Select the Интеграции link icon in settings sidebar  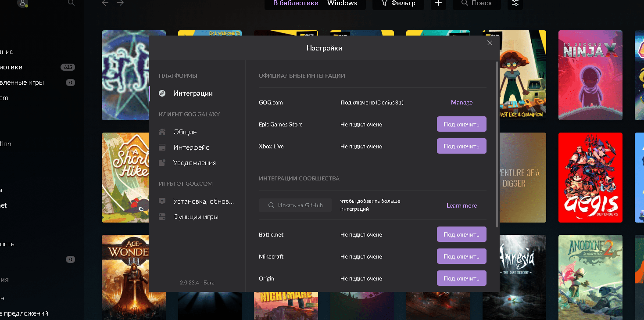point(162,93)
